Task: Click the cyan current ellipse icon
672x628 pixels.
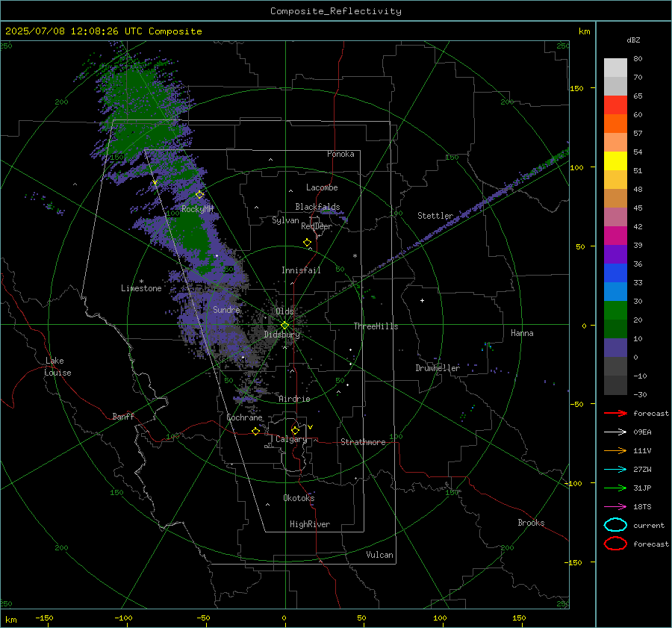Action: point(615,525)
